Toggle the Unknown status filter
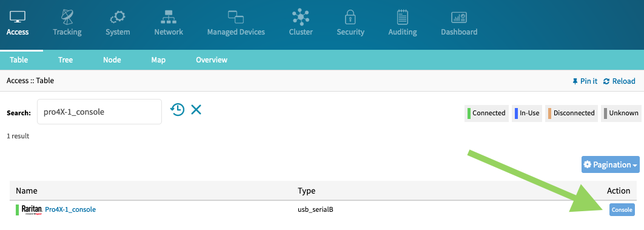The image size is (644, 230). click(621, 113)
